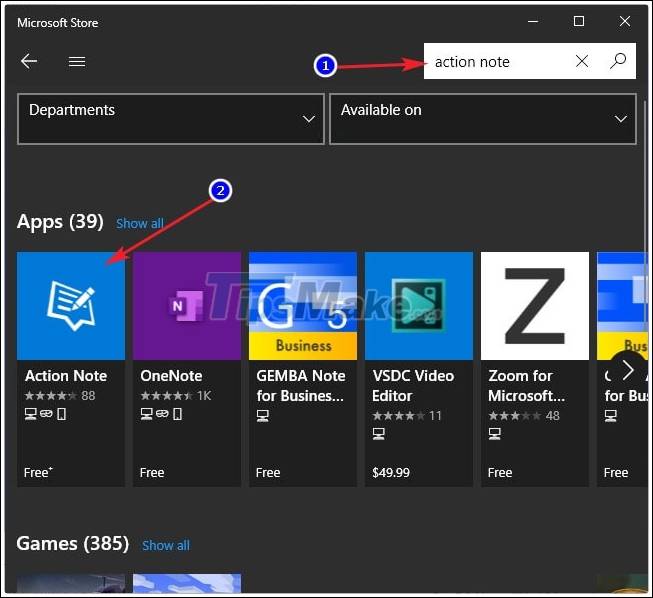Viewport: 653px width, 598px height.
Task: Click the PC device icon under GEMBA Note
Action: tap(262, 415)
